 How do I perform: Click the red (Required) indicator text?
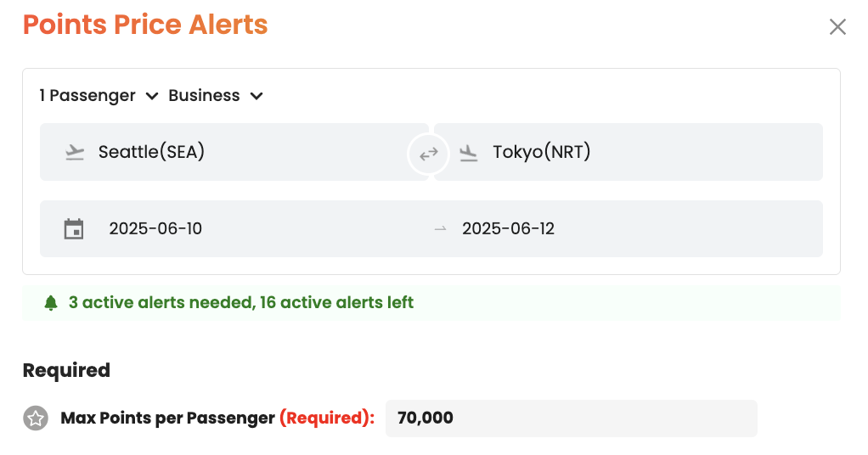click(327, 418)
